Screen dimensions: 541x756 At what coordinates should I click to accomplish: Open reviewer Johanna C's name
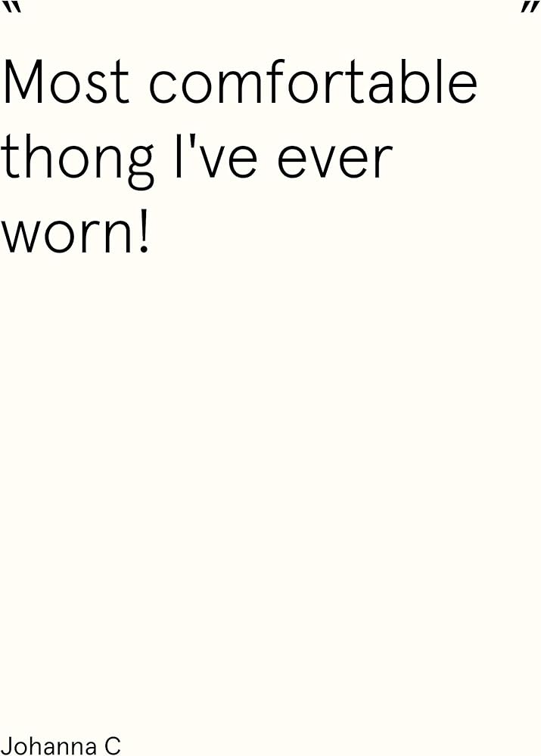pos(61,745)
